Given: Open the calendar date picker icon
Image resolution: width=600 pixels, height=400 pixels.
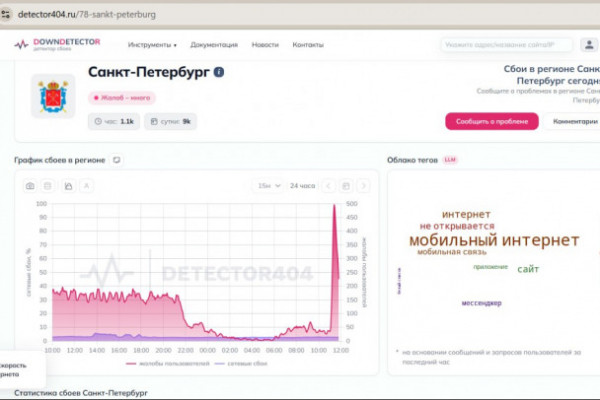Looking at the screenshot, I should pos(346,186).
